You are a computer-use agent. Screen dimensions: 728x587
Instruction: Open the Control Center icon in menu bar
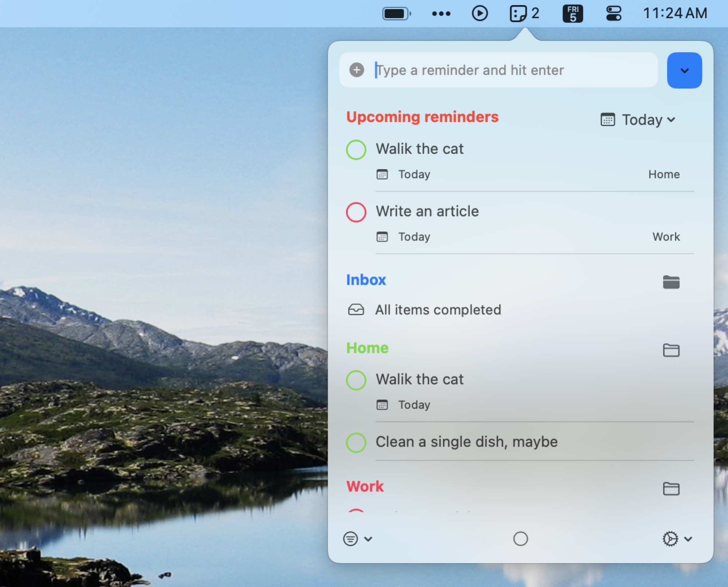pyautogui.click(x=613, y=13)
